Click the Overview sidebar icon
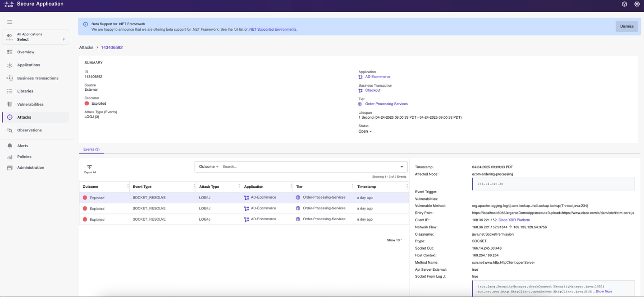The width and height of the screenshot is (644, 297). [x=9, y=52]
